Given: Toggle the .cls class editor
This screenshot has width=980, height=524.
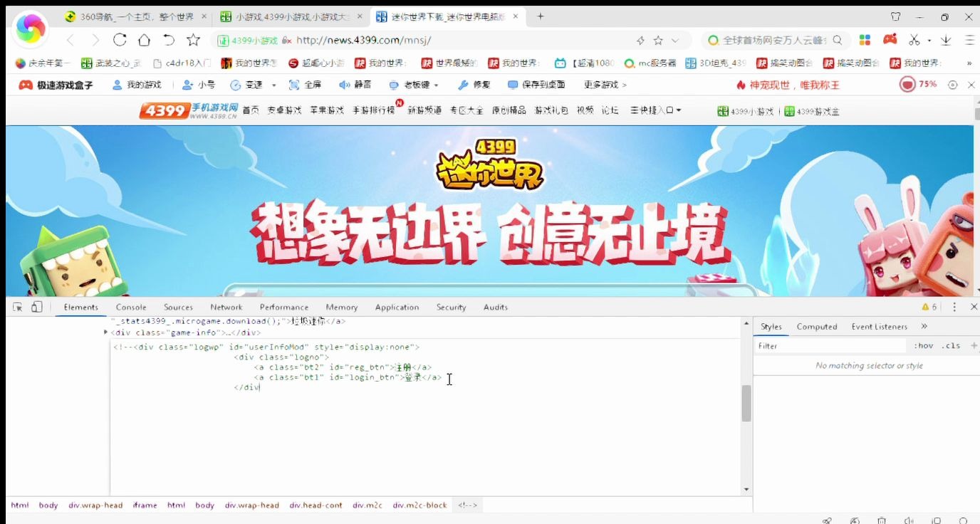Looking at the screenshot, I should (951, 345).
